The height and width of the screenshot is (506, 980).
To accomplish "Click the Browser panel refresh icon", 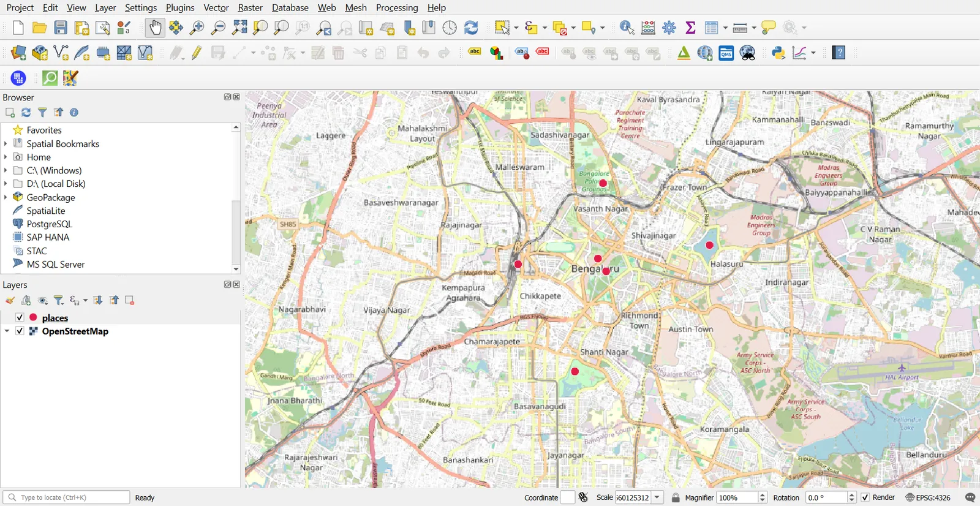I will pyautogui.click(x=26, y=112).
